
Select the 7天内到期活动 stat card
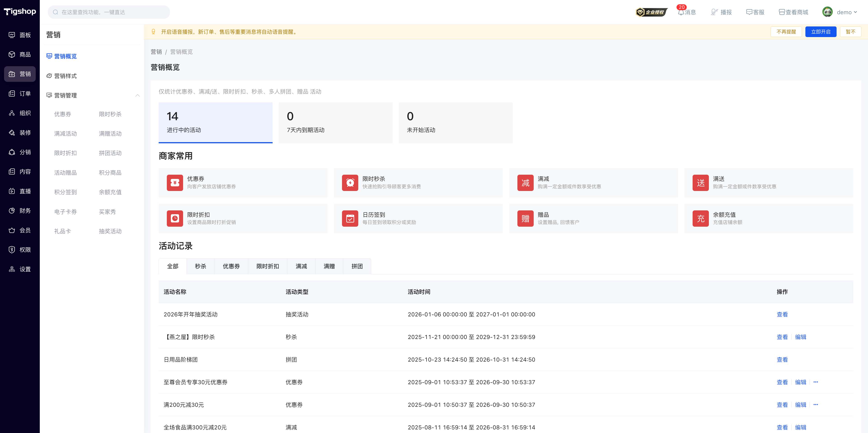pyautogui.click(x=335, y=123)
